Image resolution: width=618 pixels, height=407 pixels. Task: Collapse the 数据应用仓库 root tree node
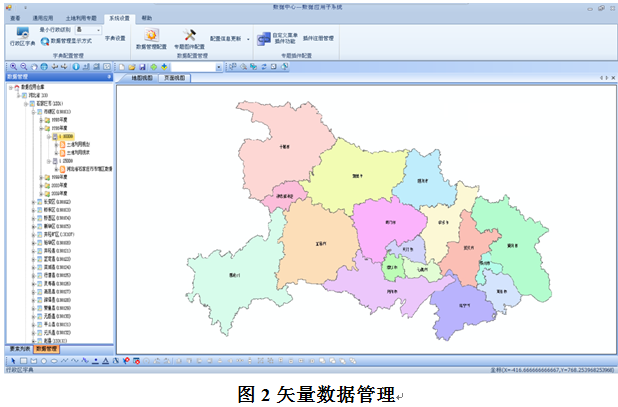tap(9, 87)
